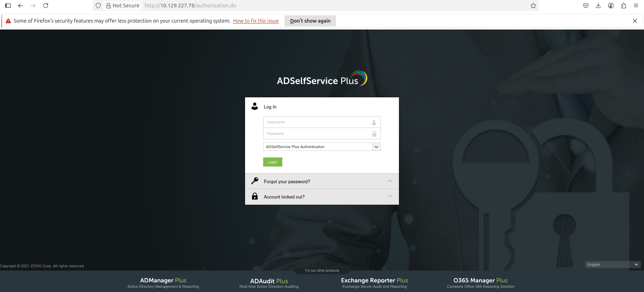Click the Not Secure lock indicator
644x292 pixels.
pos(123,6)
